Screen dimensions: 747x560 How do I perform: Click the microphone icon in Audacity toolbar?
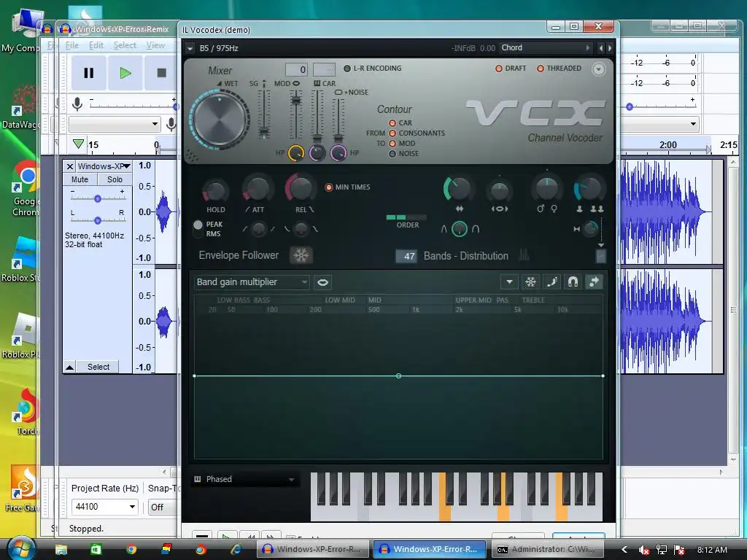[77, 104]
